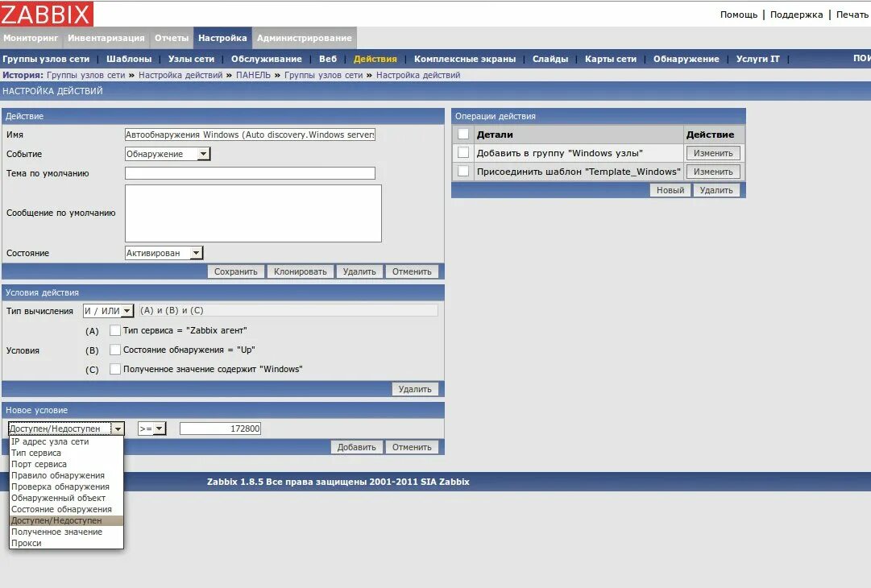This screenshot has height=588, width=871.
Task: Click Удалить in Операции действия panel
Action: click(716, 190)
